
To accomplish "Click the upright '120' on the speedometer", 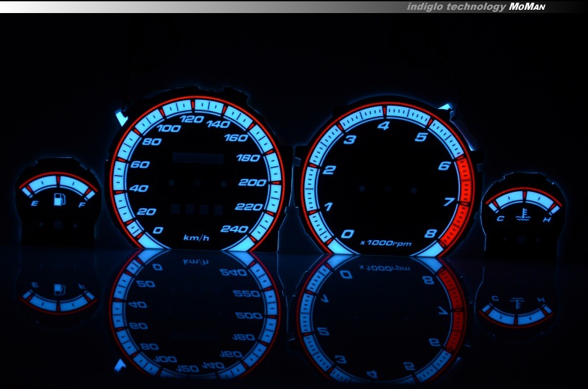I will pyautogui.click(x=191, y=119).
